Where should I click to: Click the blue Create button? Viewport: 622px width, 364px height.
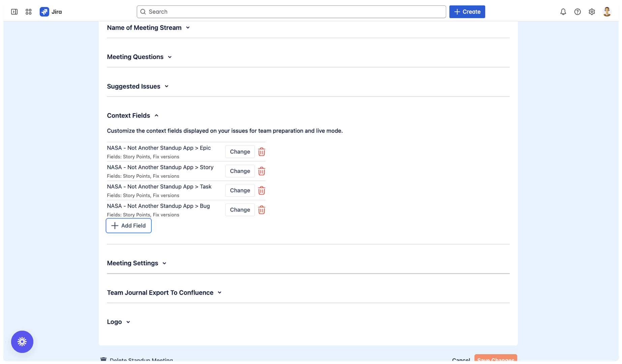pyautogui.click(x=467, y=12)
